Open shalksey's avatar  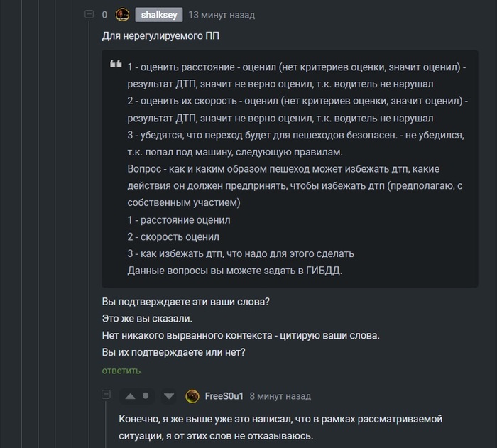coord(122,15)
